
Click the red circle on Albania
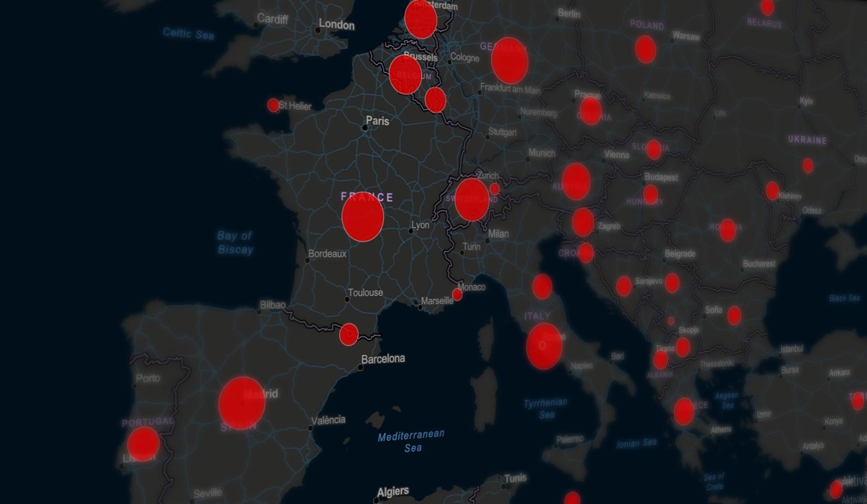pos(661,360)
